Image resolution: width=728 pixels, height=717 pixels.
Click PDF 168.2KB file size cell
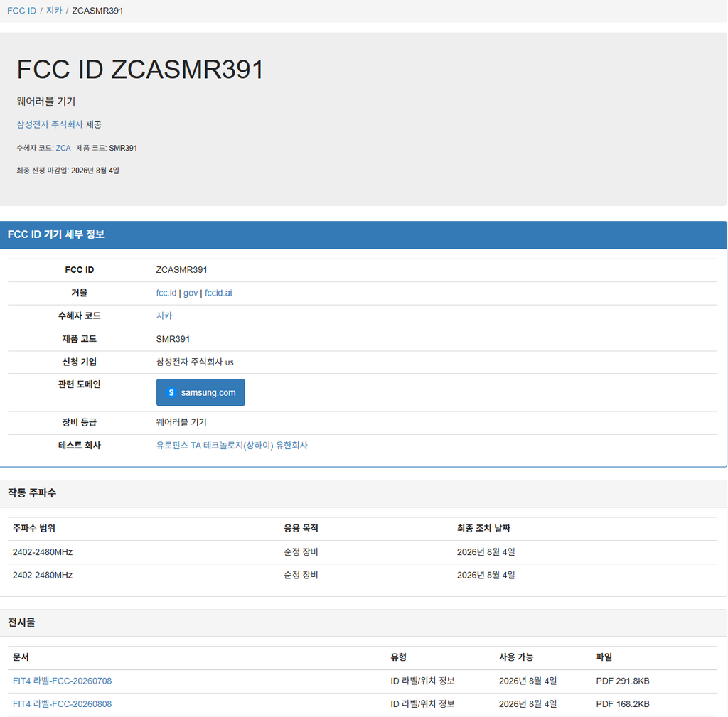click(623, 704)
